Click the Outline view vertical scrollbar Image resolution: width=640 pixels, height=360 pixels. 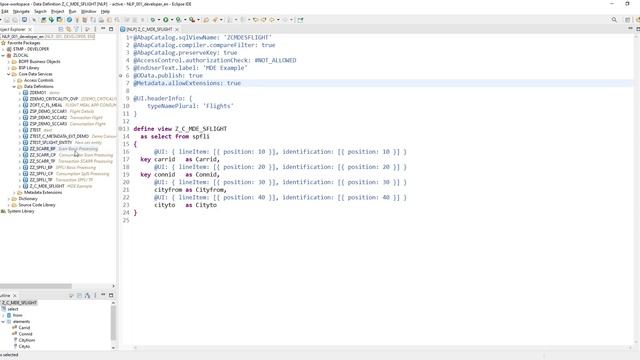click(x=113, y=322)
